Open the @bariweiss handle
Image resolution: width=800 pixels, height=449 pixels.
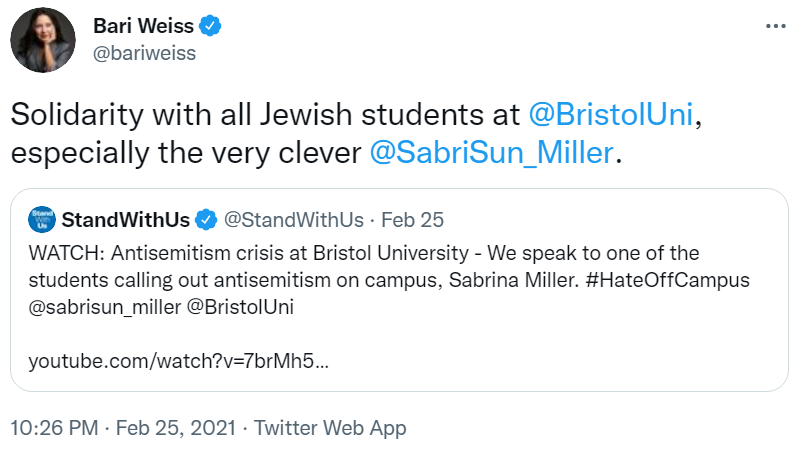point(144,53)
